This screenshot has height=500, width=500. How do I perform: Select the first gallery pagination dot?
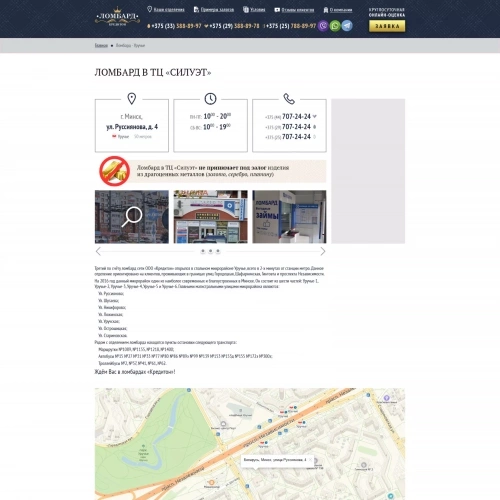tap(203, 251)
